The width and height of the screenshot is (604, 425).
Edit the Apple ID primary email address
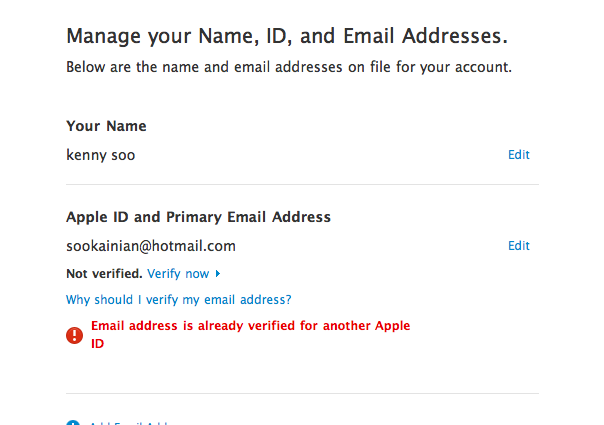[518, 246]
